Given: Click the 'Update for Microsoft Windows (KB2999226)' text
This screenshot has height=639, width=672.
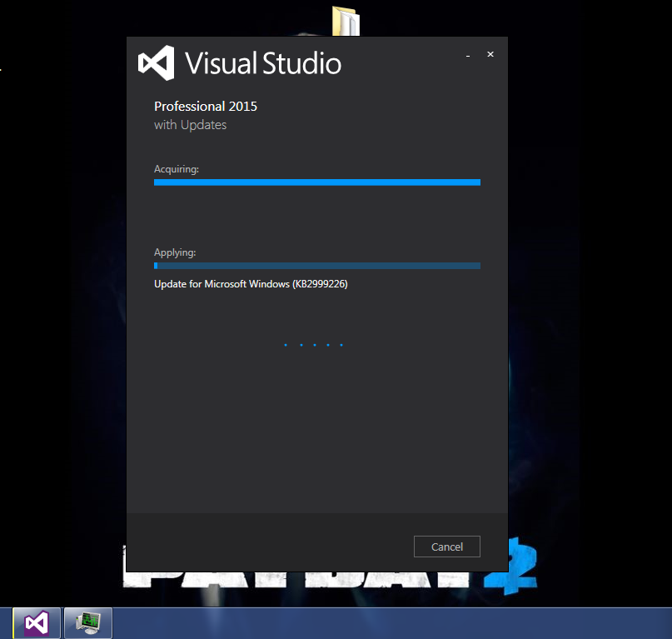Looking at the screenshot, I should coord(251,284).
